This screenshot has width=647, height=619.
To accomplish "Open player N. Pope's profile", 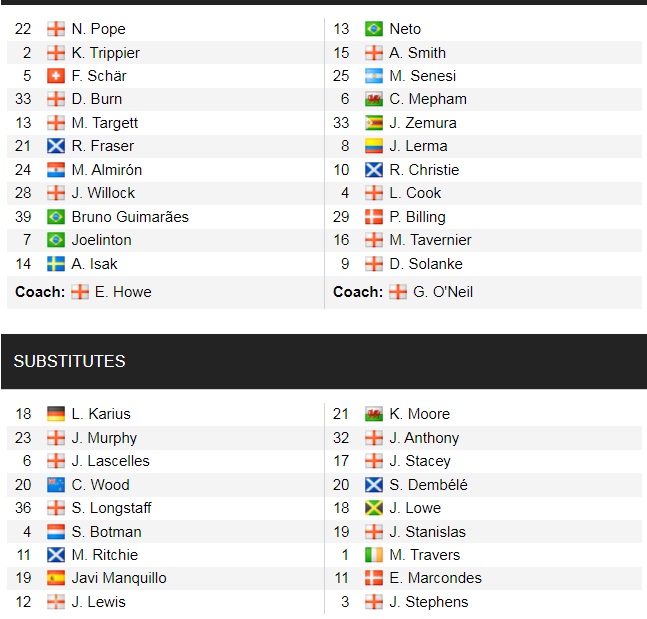I will (98, 29).
